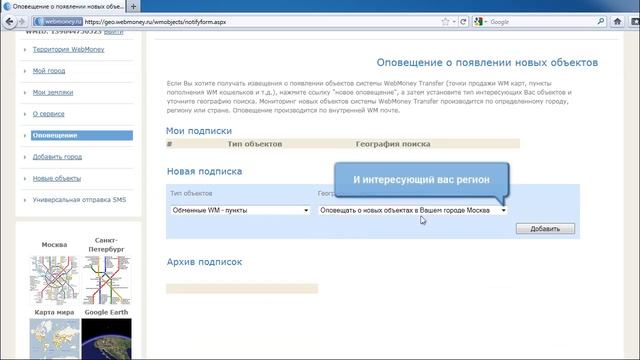Screen dimensions: 640x360
Task: Open the О сервисе sidebar link
Action: coord(48,113)
